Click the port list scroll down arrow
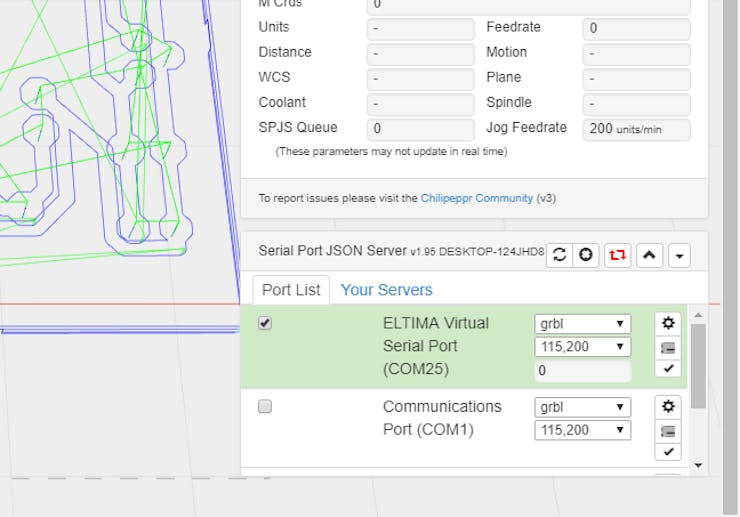This screenshot has height=517, width=740. [x=698, y=466]
